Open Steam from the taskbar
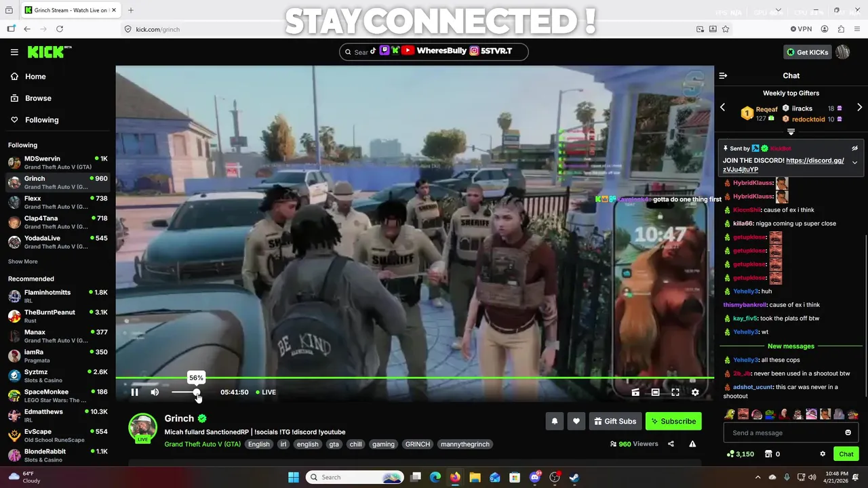This screenshot has width=868, height=488. coord(574,477)
